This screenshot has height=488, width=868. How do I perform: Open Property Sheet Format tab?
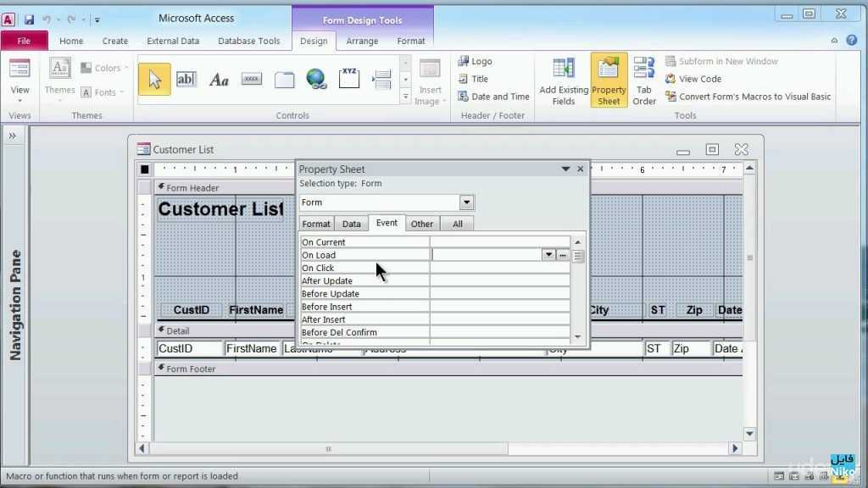[x=316, y=224]
